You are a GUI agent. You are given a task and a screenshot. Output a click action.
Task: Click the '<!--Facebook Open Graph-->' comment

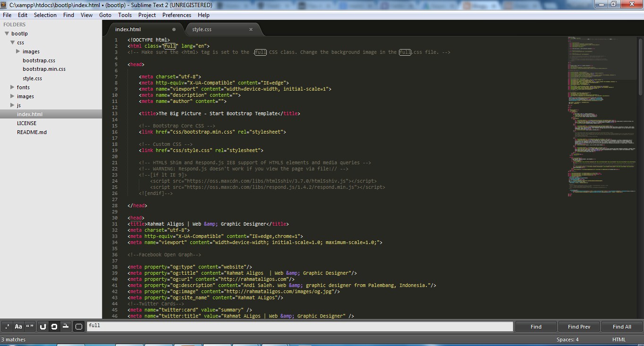pyautogui.click(x=164, y=254)
